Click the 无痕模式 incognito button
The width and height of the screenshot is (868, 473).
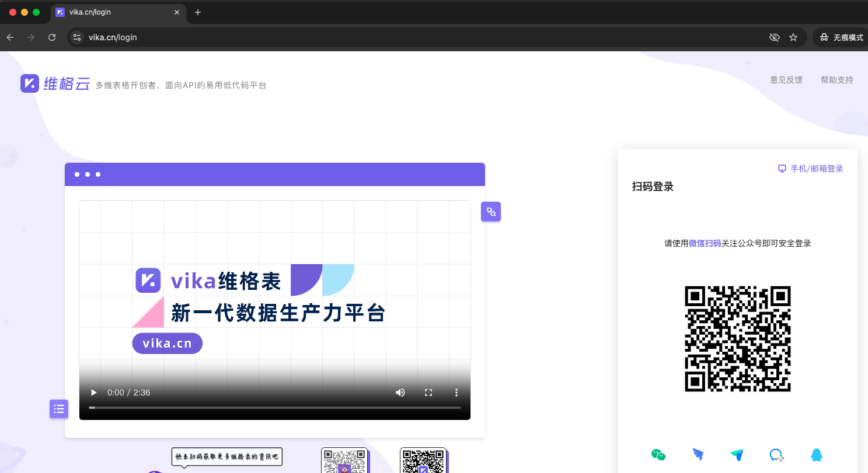coord(841,37)
